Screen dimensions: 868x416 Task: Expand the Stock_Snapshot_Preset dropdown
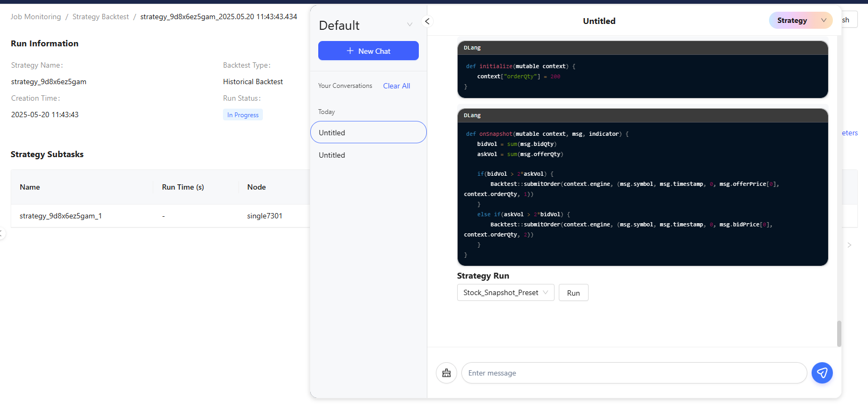(506, 292)
